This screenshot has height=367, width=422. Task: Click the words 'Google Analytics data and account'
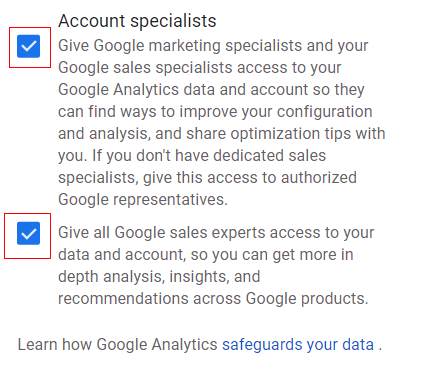[183, 90]
